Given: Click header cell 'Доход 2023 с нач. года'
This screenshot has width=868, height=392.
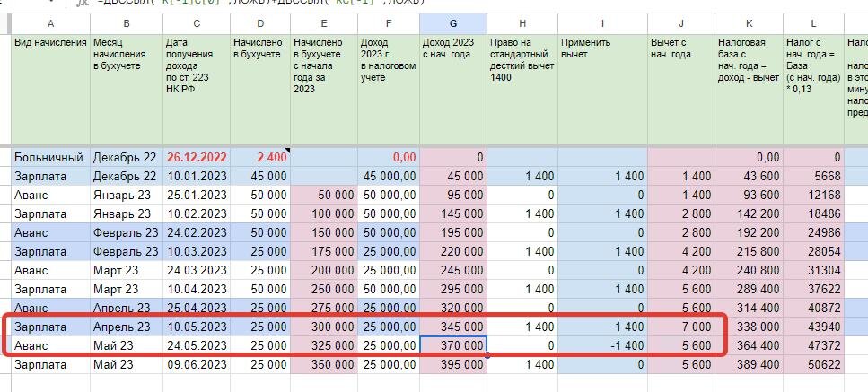Looking at the screenshot, I should tap(453, 89).
